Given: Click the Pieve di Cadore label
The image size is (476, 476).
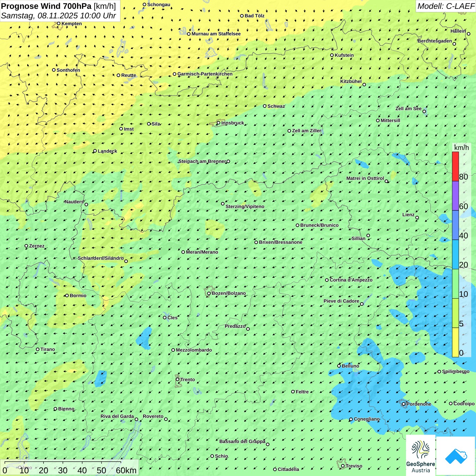Looking at the screenshot, I should click(341, 301).
